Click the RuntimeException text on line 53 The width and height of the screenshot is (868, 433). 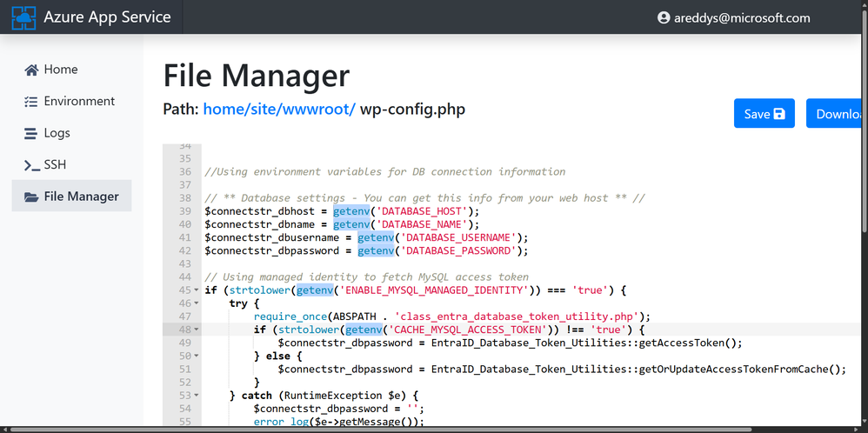(333, 396)
